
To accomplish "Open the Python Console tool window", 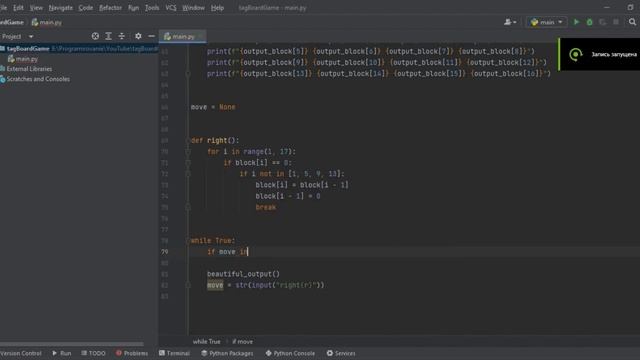I will [290, 353].
